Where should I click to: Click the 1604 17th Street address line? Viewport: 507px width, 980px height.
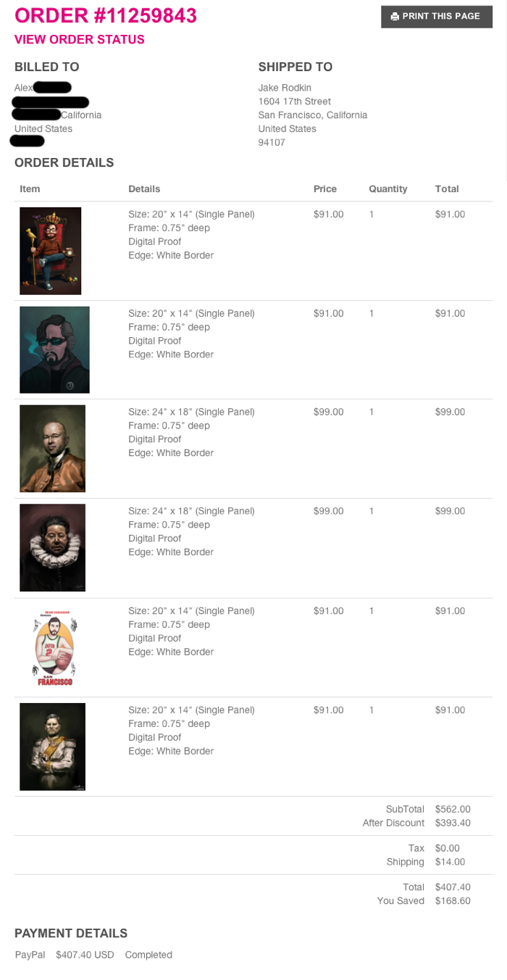pos(295,101)
